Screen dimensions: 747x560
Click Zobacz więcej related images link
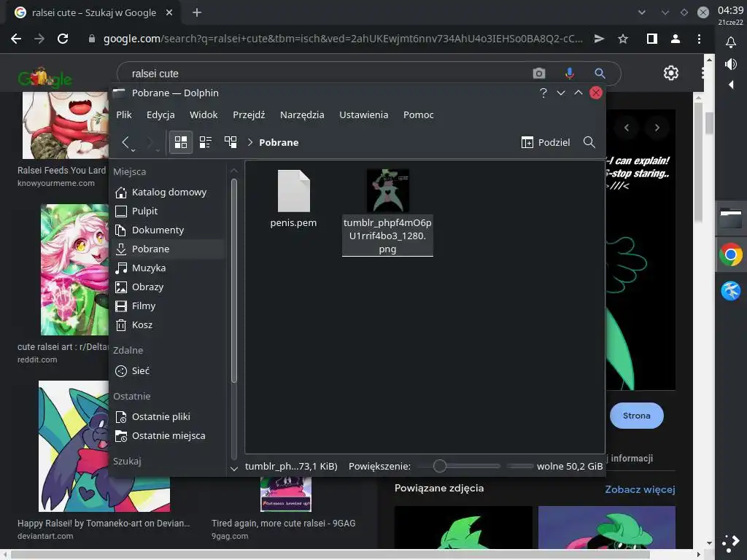click(x=640, y=489)
